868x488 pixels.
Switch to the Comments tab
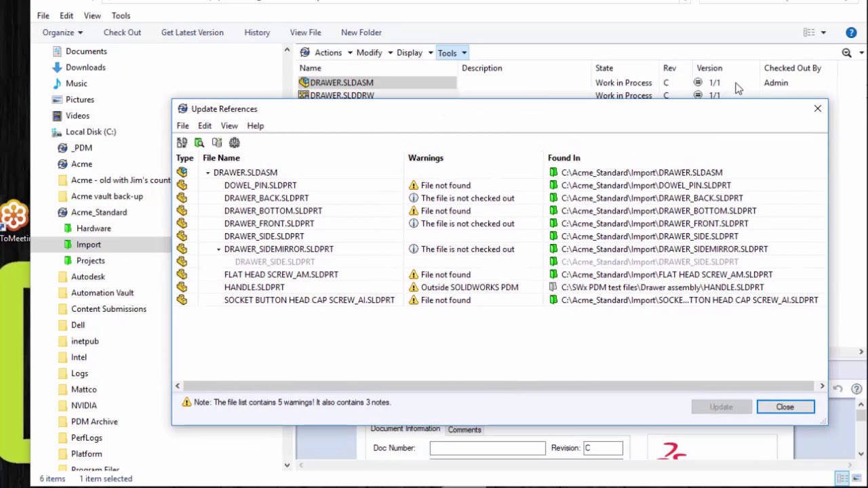click(465, 430)
